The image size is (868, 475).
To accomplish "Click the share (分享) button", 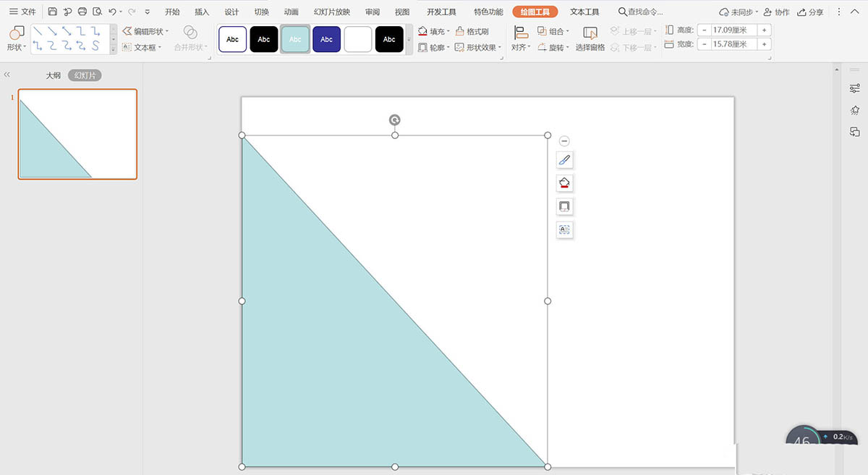I will (x=810, y=12).
